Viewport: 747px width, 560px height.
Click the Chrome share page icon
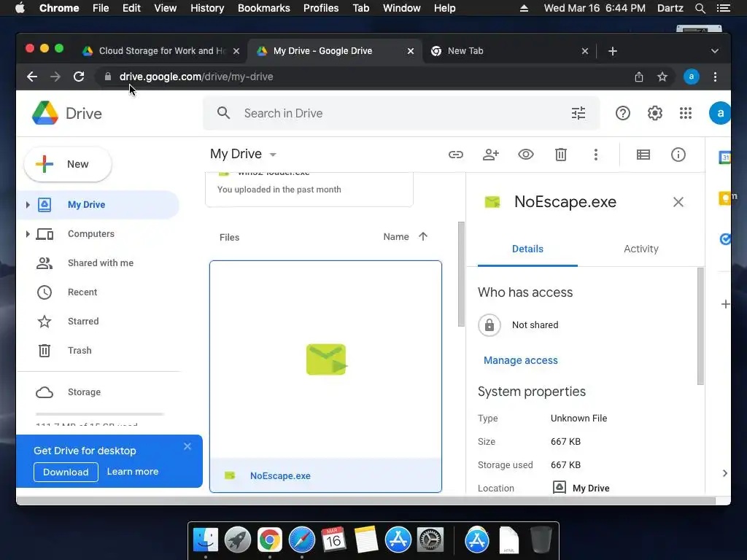[x=639, y=77]
